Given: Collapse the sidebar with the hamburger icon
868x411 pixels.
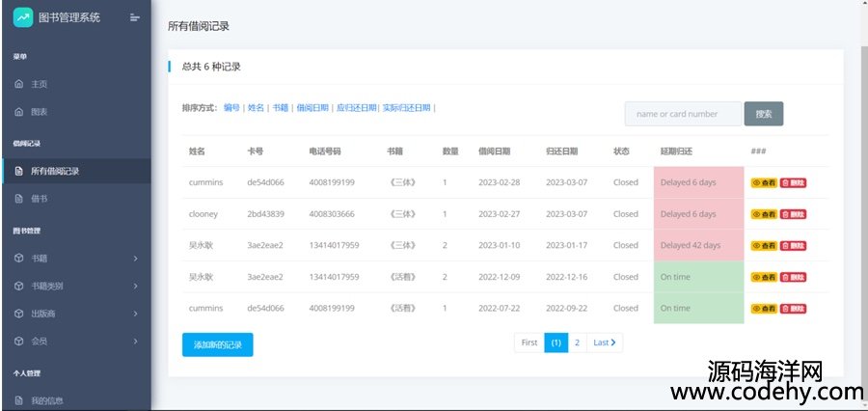Looking at the screenshot, I should click(134, 17).
